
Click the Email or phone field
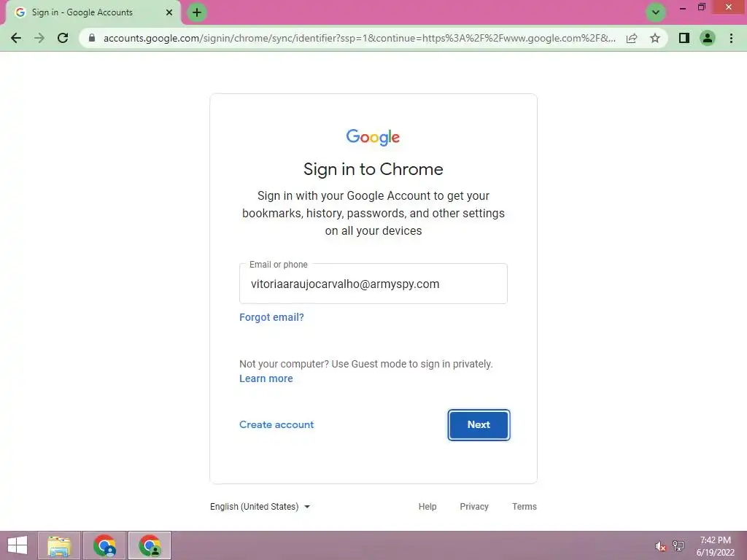373,284
